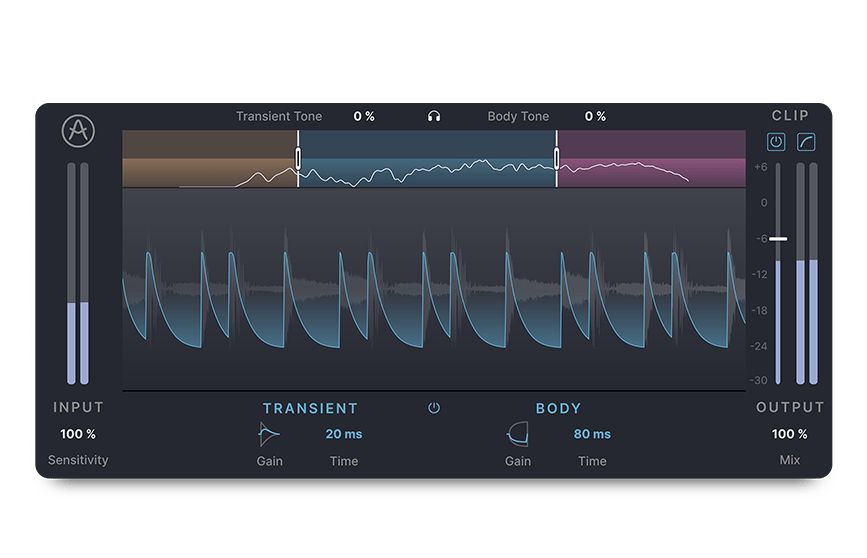The width and height of the screenshot is (867, 558).
Task: Toggle the center bypass power button
Action: tap(434, 408)
